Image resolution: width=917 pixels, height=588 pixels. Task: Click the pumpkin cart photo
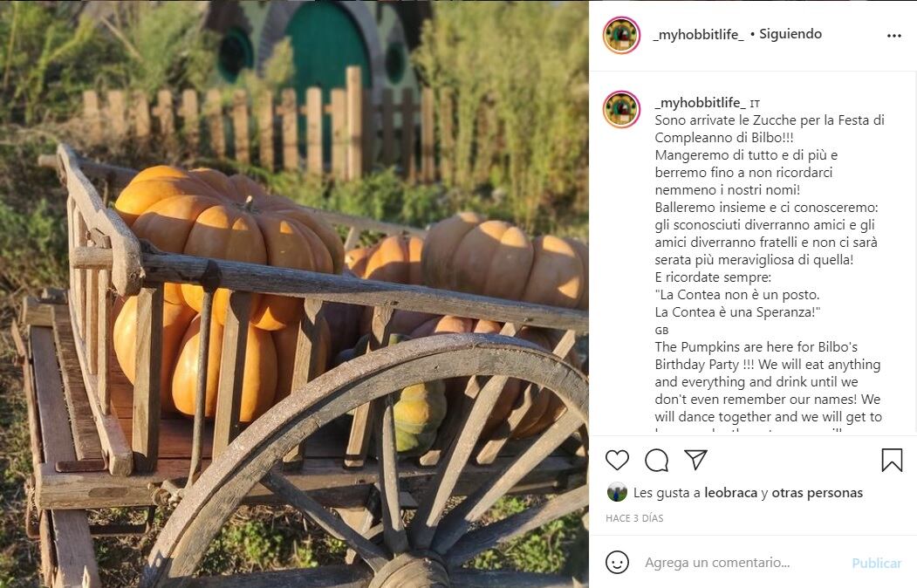[294, 294]
